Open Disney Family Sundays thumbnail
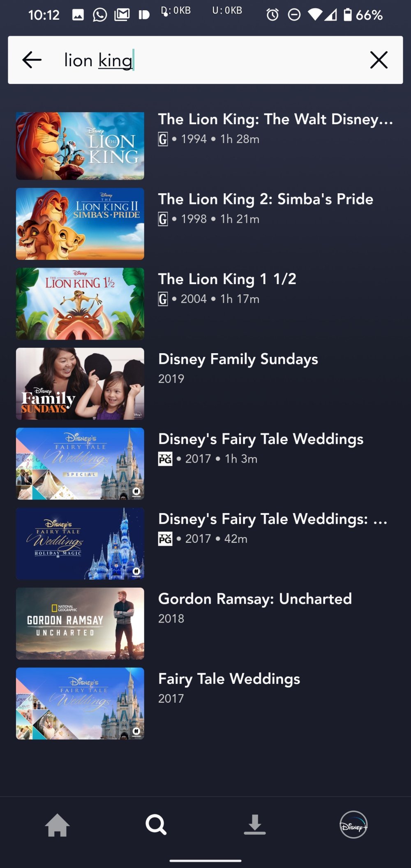Viewport: 411px width, 868px height. tap(80, 384)
